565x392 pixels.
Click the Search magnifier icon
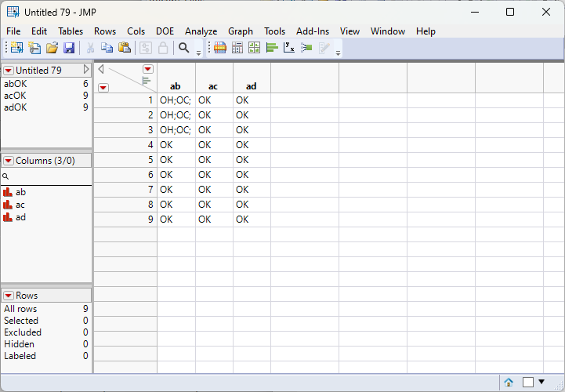tap(184, 48)
